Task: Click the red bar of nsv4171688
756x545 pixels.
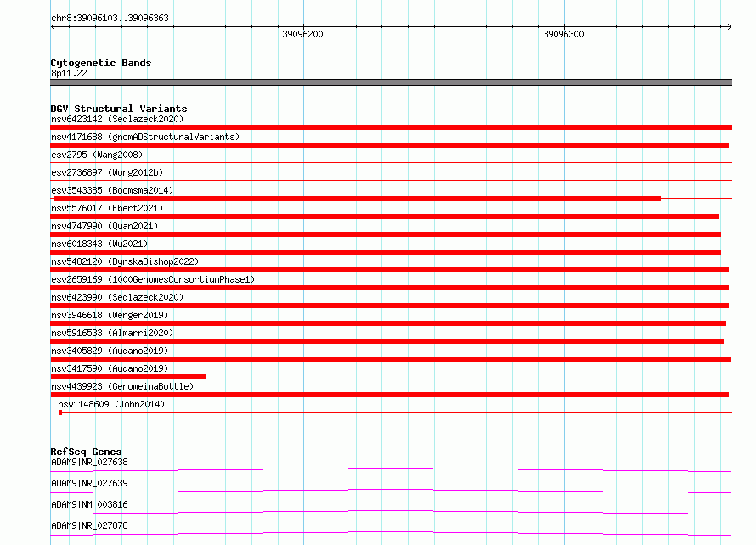Action: (390, 145)
